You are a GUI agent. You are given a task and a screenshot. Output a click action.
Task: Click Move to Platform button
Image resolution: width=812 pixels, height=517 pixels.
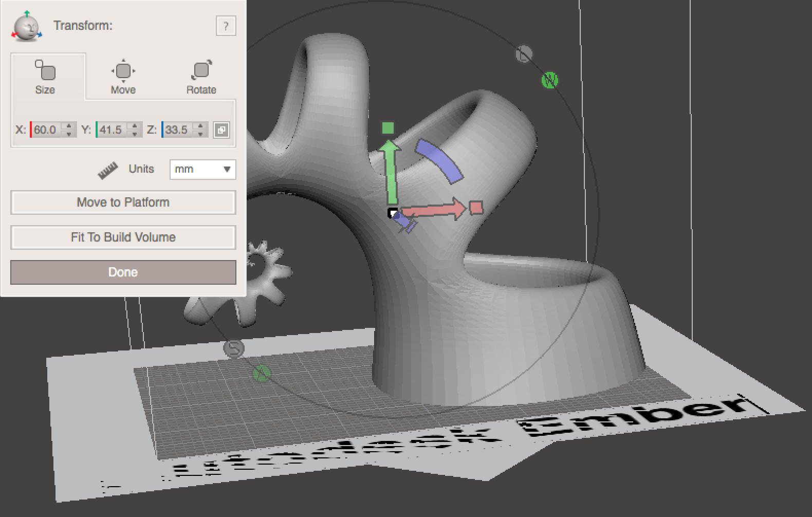click(x=123, y=202)
